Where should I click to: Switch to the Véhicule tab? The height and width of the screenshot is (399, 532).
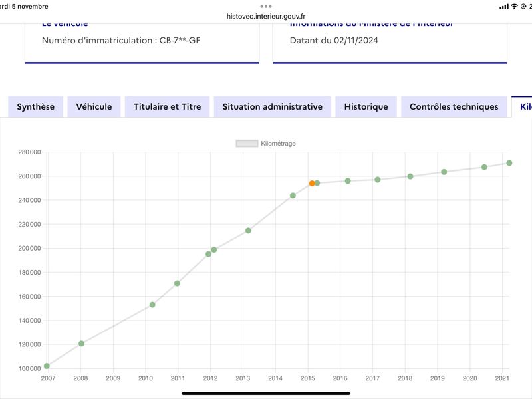tap(94, 107)
